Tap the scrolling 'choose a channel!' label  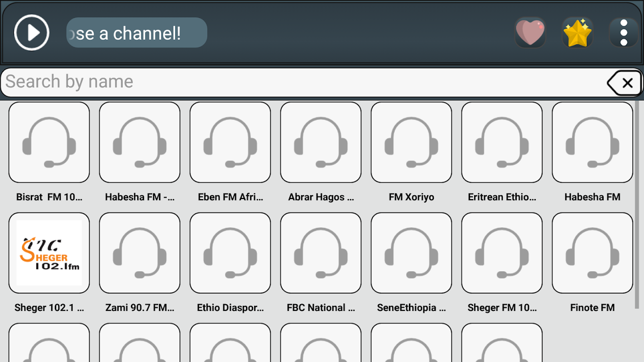(137, 33)
